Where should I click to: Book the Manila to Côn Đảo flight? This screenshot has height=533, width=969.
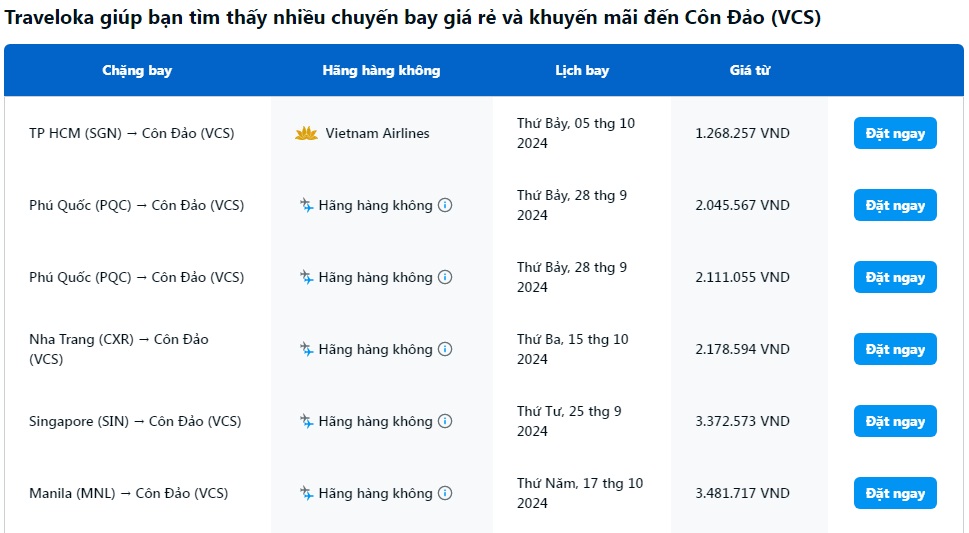point(895,493)
